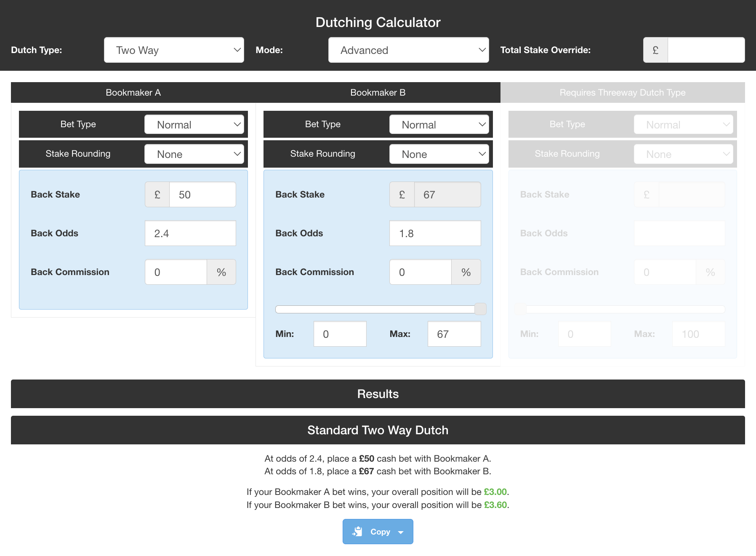Click the bold £67 stake in results
The width and height of the screenshot is (756, 556).
(x=367, y=471)
